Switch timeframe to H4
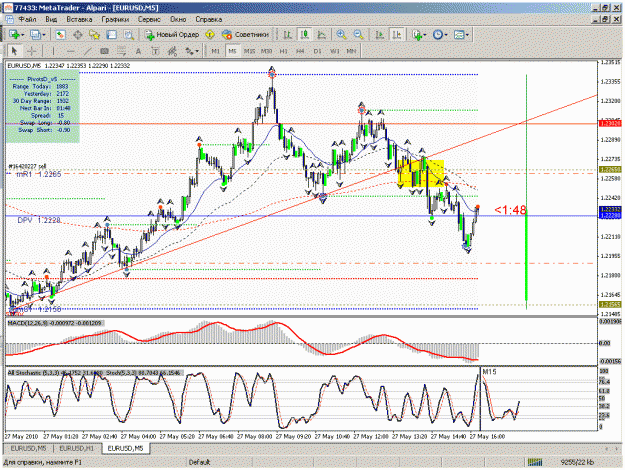625x470 pixels. pos(300,51)
